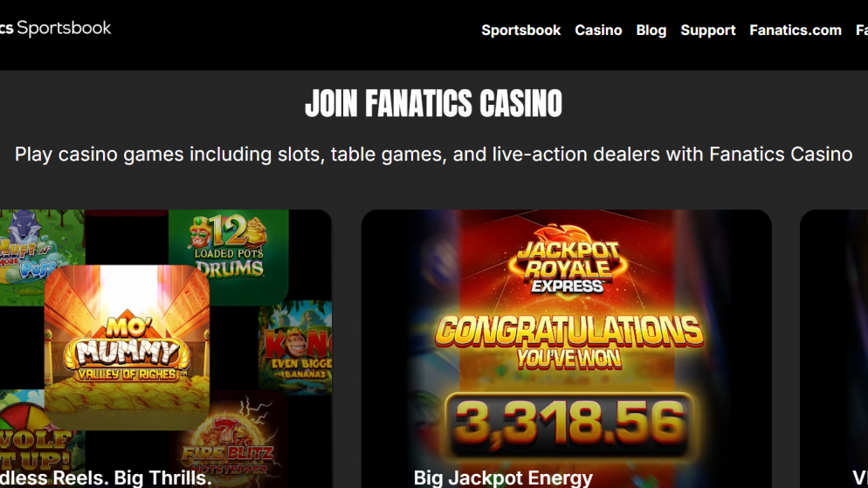Viewport: 868px width, 488px height.
Task: Open the Support page link
Action: coord(708,30)
